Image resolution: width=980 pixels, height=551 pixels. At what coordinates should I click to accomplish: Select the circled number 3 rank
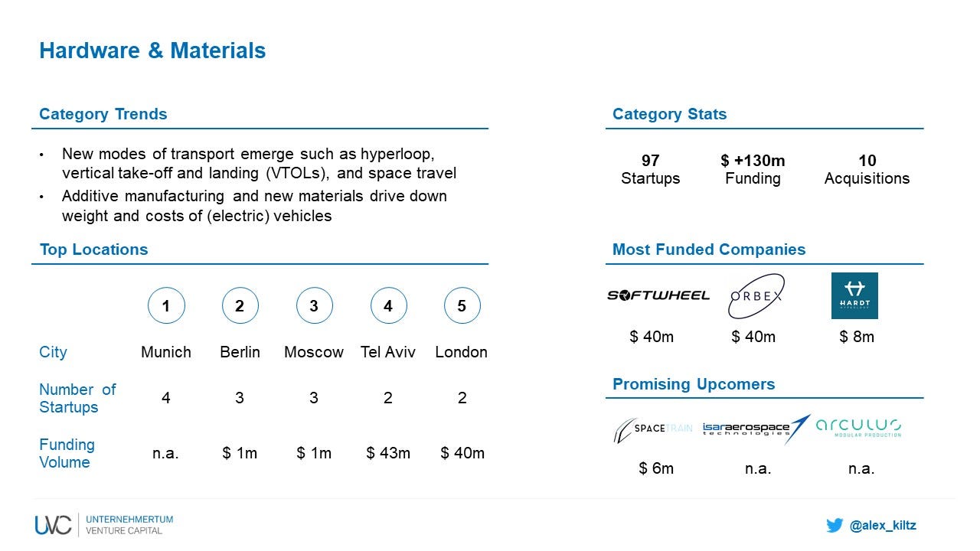click(x=314, y=306)
